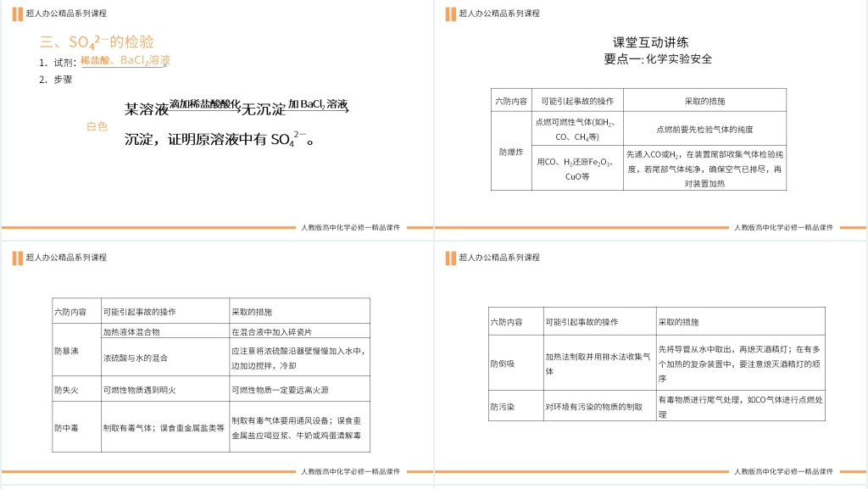Screen dimensions: 868x489
Task: Click the cell 点燃前要先检验气体的纯度
Action: click(x=704, y=130)
